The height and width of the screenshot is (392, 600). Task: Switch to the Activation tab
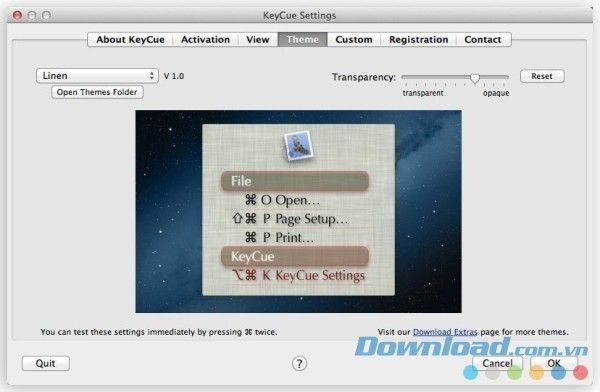(x=205, y=39)
